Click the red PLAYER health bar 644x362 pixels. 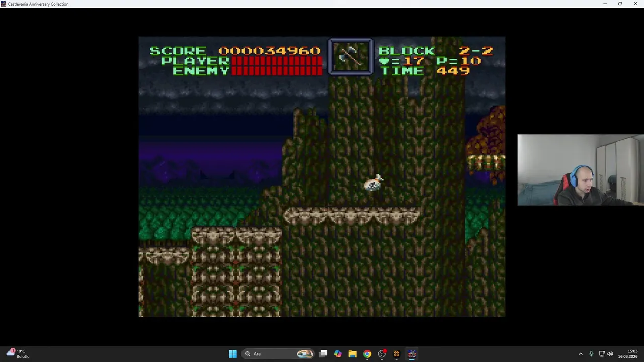276,61
